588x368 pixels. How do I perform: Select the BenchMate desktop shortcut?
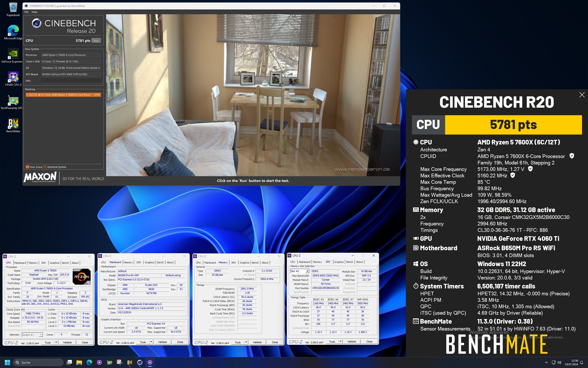pyautogui.click(x=13, y=126)
